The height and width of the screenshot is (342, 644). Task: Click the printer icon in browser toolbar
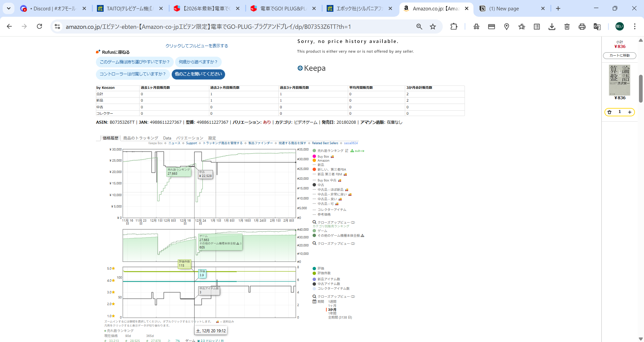(x=582, y=26)
